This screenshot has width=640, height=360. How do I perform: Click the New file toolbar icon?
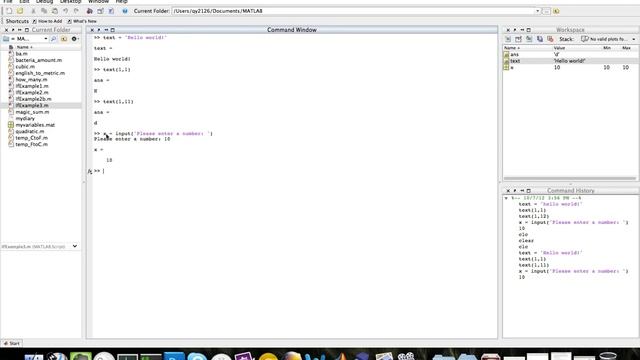point(9,11)
